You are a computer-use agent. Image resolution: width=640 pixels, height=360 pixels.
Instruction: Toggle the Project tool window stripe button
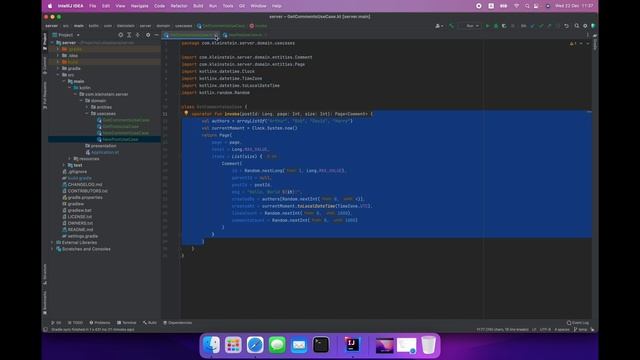[44, 42]
